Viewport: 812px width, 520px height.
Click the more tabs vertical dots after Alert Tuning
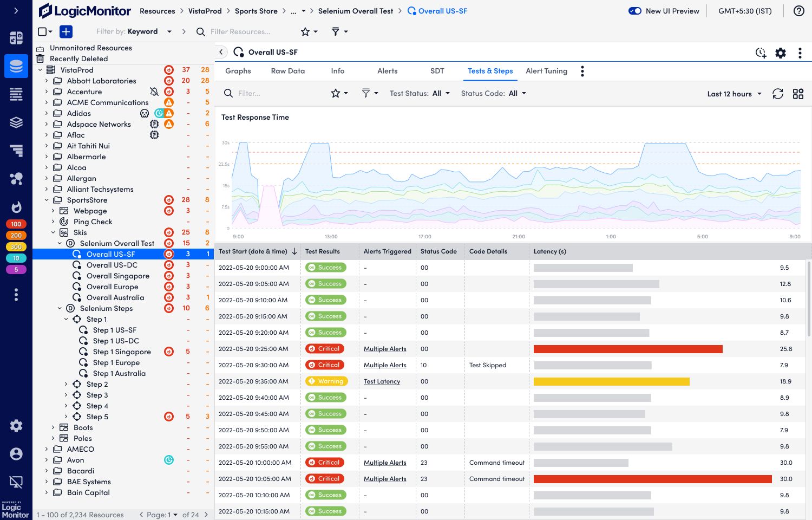[x=582, y=71]
